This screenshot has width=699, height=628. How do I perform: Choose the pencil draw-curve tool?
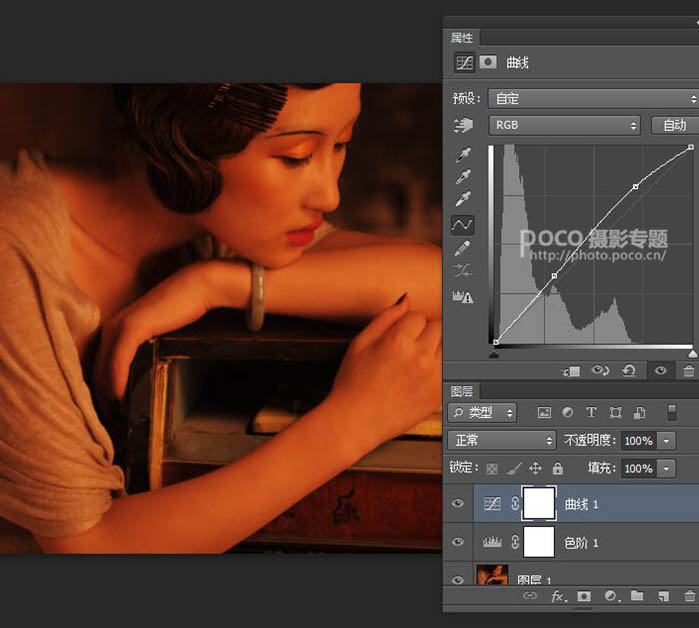[x=463, y=247]
